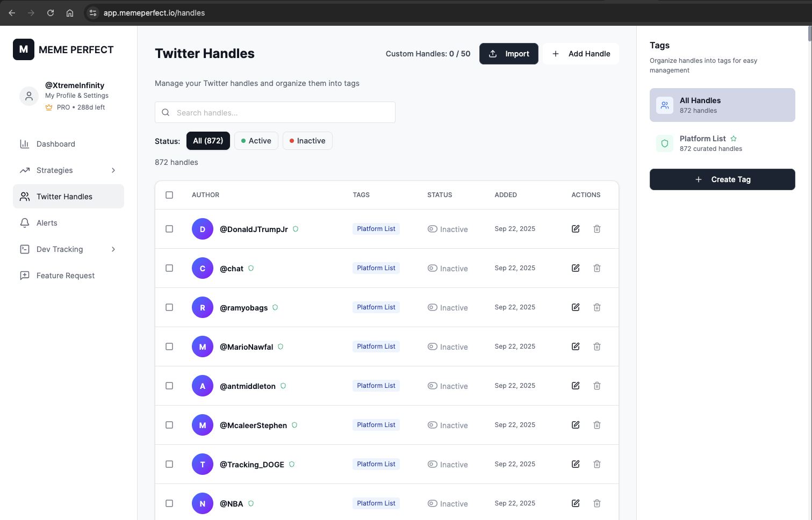Image resolution: width=812 pixels, height=520 pixels.
Task: Click the verification badge next to @ramyobags
Action: click(x=275, y=307)
